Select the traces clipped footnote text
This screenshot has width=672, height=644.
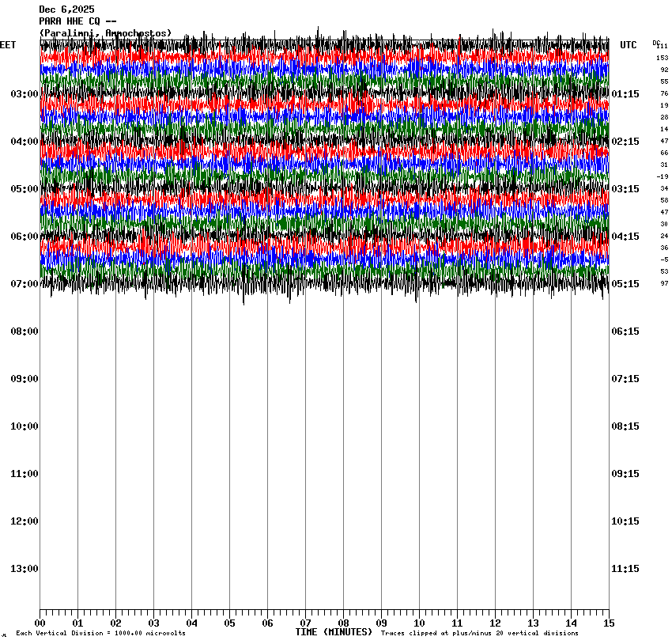479,633
